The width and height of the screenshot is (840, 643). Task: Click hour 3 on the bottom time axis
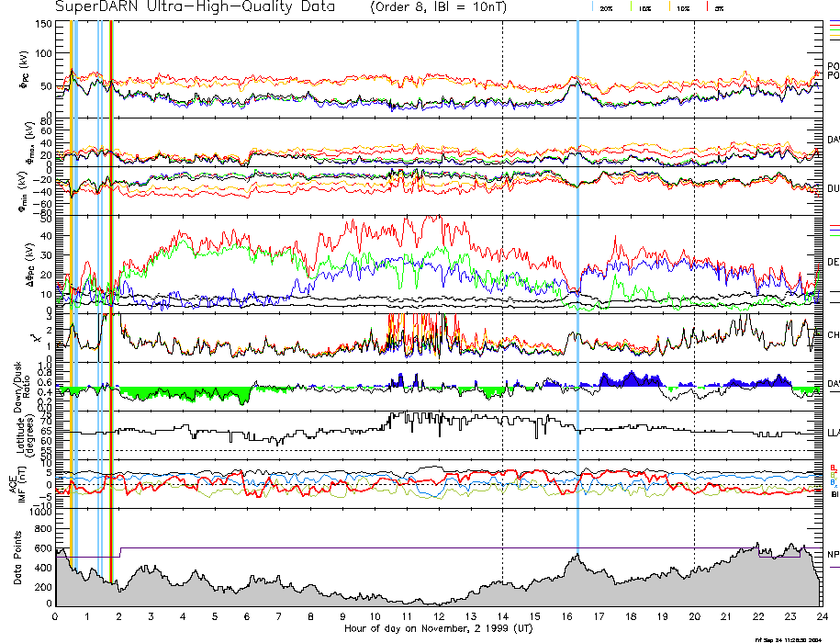click(151, 616)
